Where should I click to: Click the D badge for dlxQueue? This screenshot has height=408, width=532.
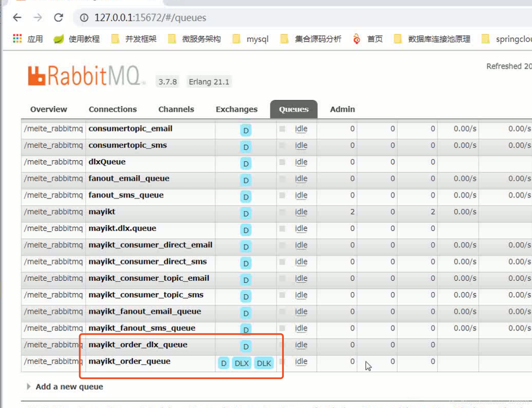click(246, 164)
